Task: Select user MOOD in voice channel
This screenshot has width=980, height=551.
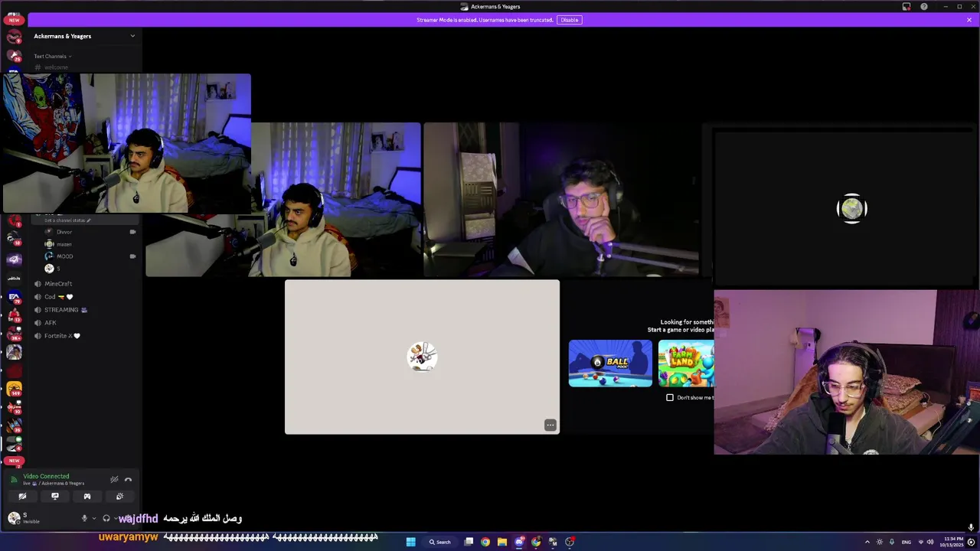Action: 65,256
